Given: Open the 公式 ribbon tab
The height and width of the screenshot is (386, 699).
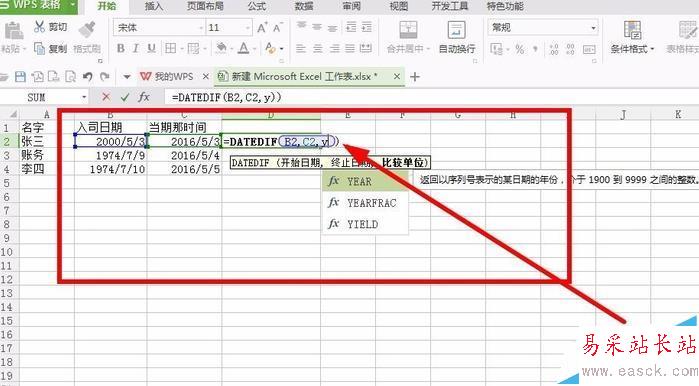Looking at the screenshot, I should 256,6.
